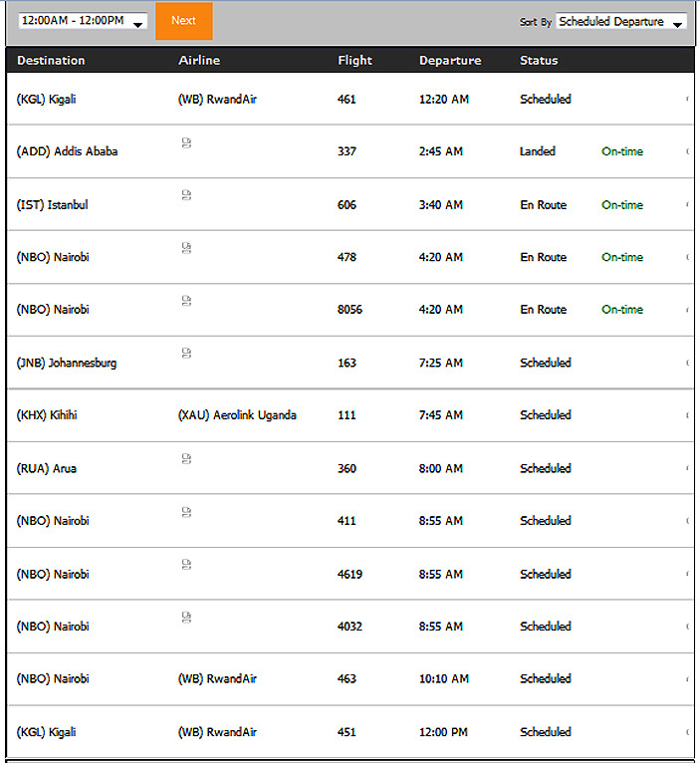700x763 pixels.
Task: Click the airline icon for Nairobi flight 411
Action: [x=186, y=512]
